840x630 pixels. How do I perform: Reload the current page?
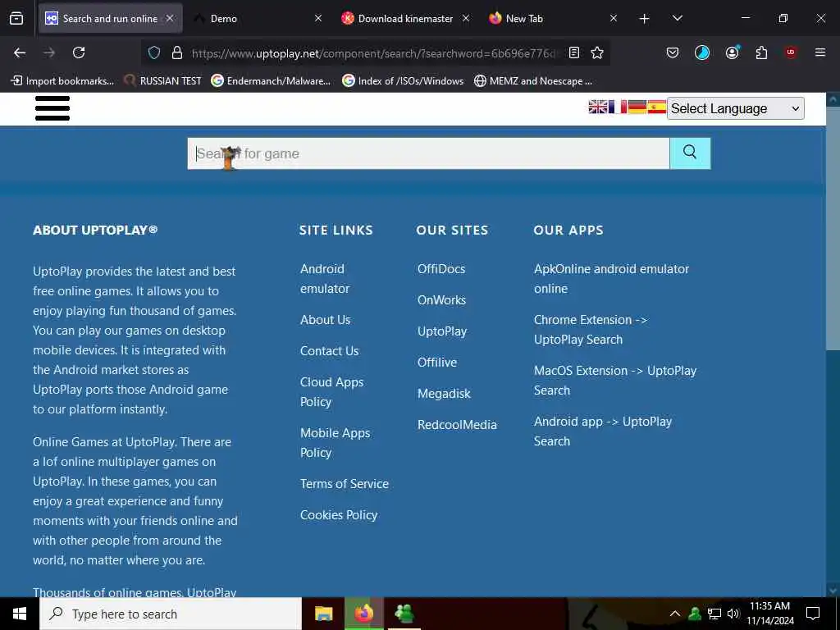pyautogui.click(x=79, y=52)
